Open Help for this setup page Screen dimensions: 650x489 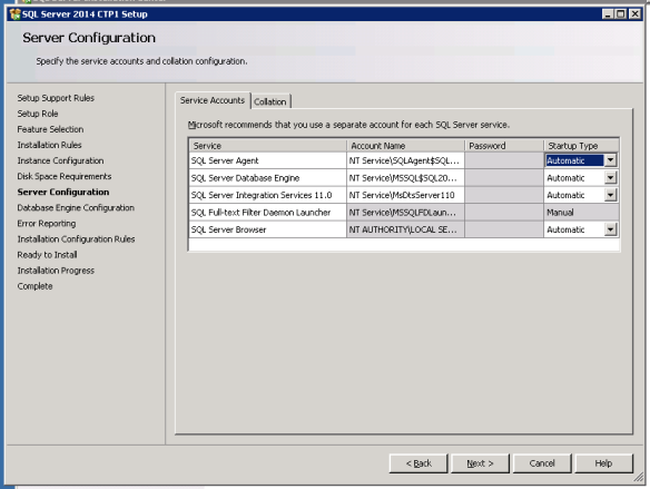[x=604, y=463]
